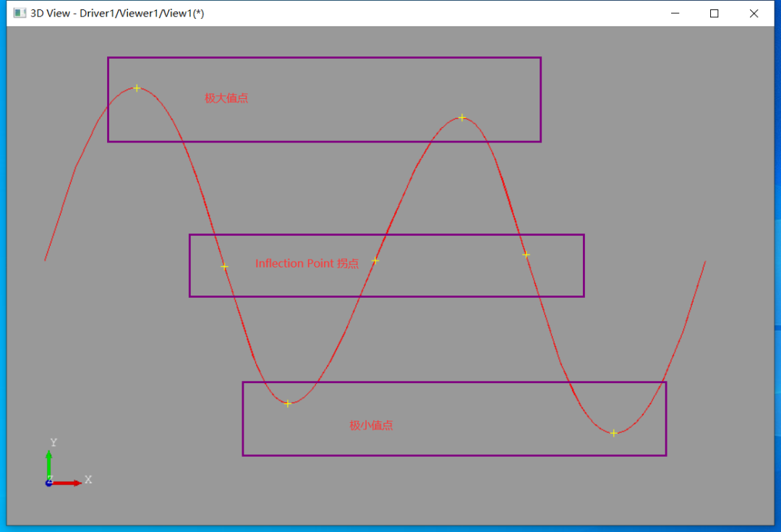Viewport: 781px width, 532px height.
Task: Maximize the 3D View window
Action: pyautogui.click(x=714, y=14)
